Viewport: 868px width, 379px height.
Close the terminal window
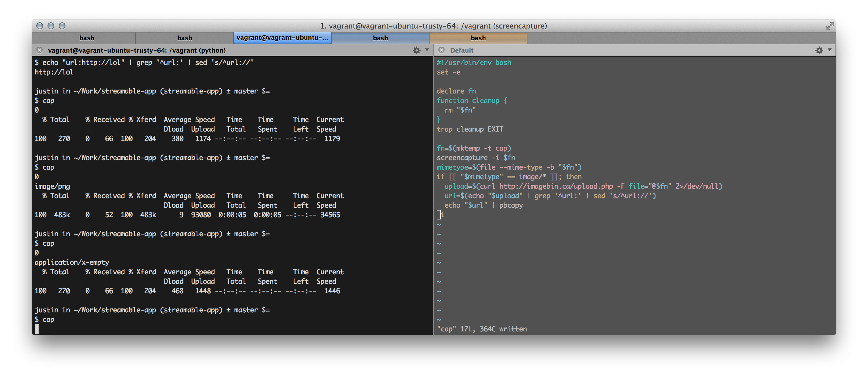point(40,26)
